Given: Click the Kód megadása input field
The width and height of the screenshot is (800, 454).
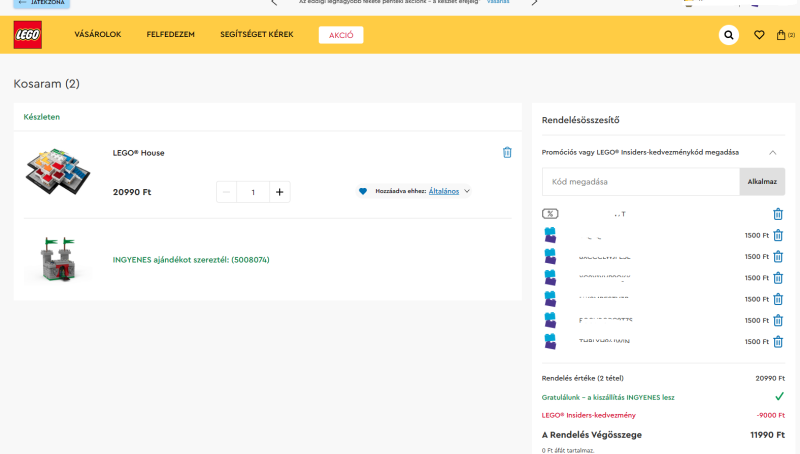Looking at the screenshot, I should (641, 182).
